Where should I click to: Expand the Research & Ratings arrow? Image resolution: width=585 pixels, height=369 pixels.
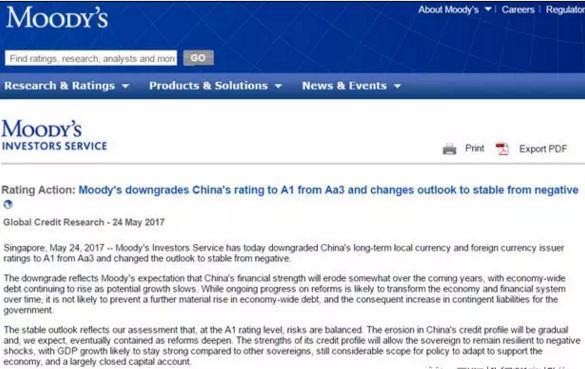125,86
